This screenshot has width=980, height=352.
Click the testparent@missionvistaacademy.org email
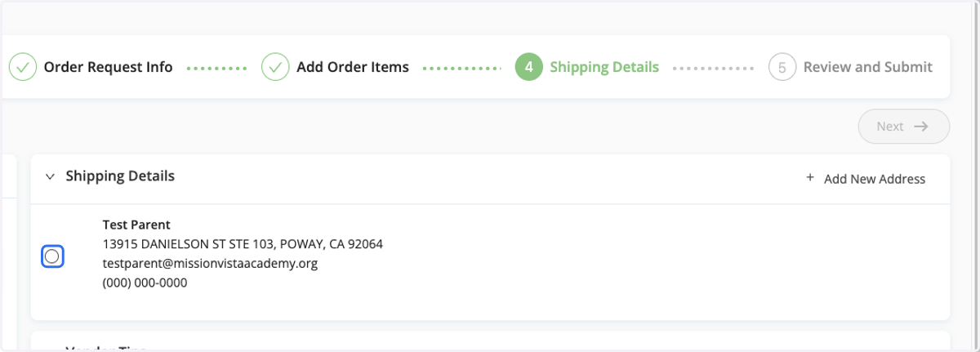click(x=210, y=264)
